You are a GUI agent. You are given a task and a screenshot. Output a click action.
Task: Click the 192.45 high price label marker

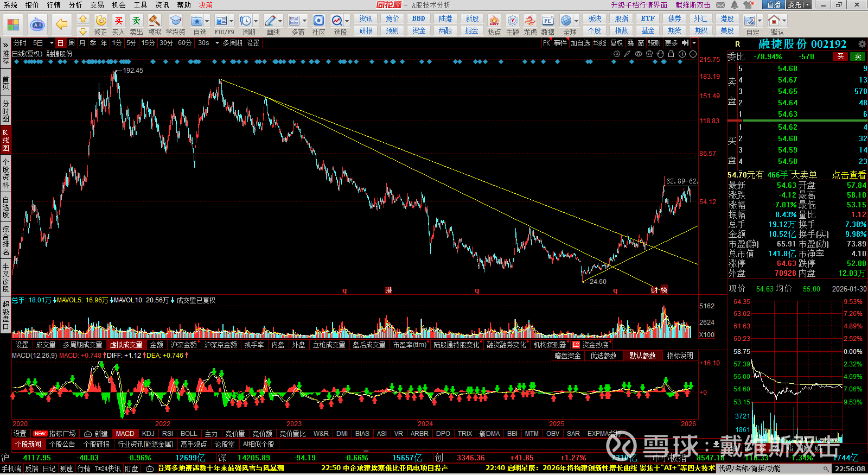click(133, 71)
